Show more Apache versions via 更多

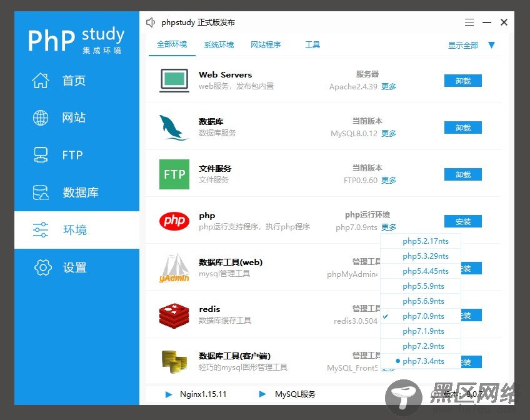click(389, 86)
